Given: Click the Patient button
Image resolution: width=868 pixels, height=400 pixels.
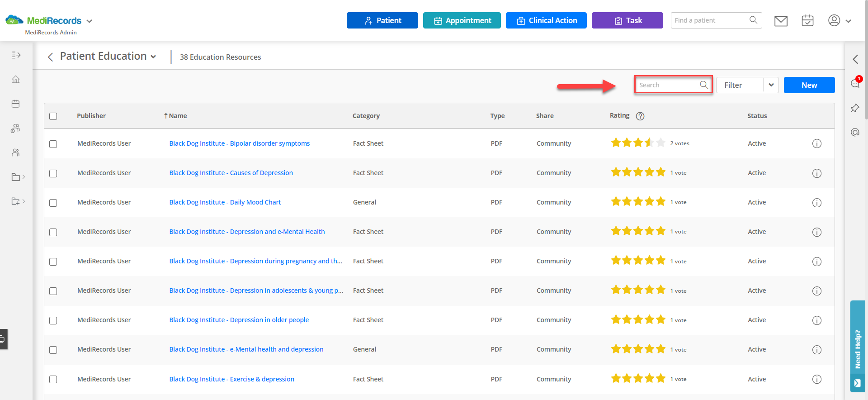Looking at the screenshot, I should click(x=382, y=20).
